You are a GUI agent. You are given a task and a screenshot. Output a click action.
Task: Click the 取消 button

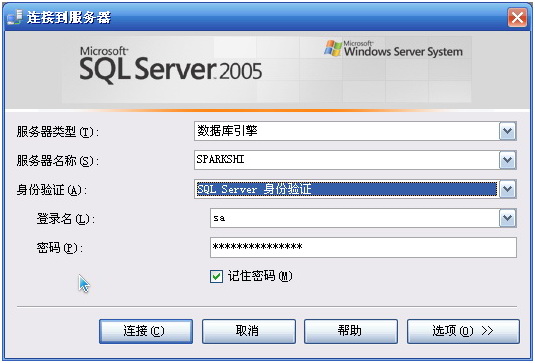pyautogui.click(x=248, y=331)
